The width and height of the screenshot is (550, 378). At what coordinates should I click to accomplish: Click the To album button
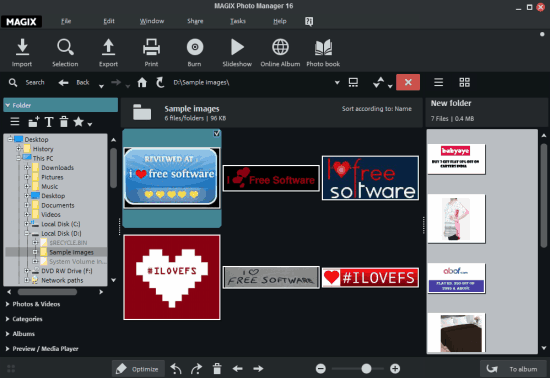pyautogui.click(x=513, y=369)
